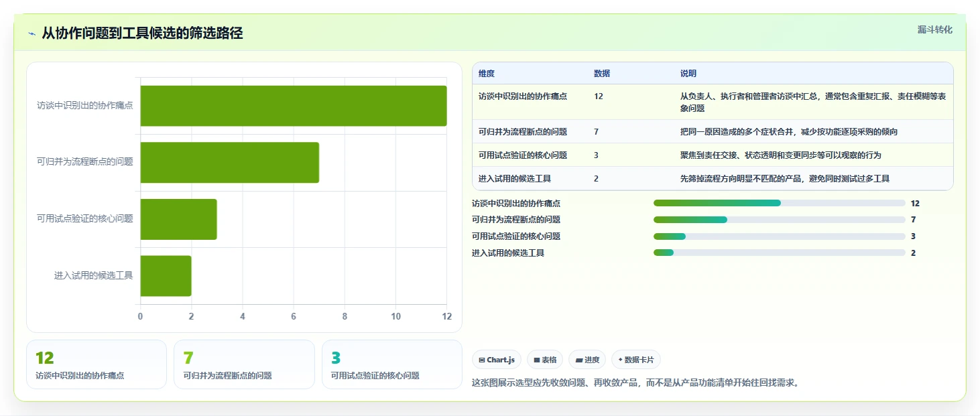Click the 表格 chip
Image resolution: width=980 pixels, height=416 pixels.
point(545,360)
